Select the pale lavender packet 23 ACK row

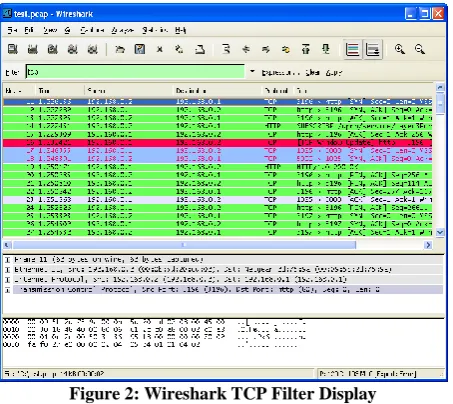pyautogui.click(x=218, y=200)
